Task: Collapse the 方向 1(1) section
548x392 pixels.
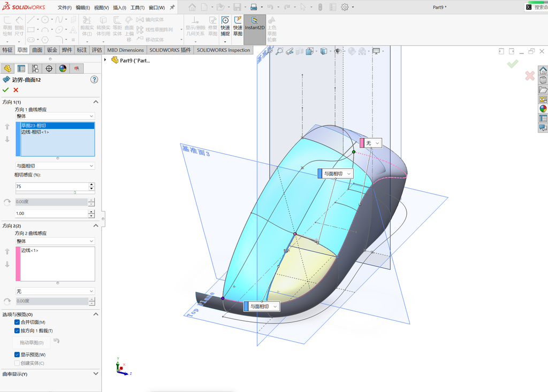Action: coord(96,102)
